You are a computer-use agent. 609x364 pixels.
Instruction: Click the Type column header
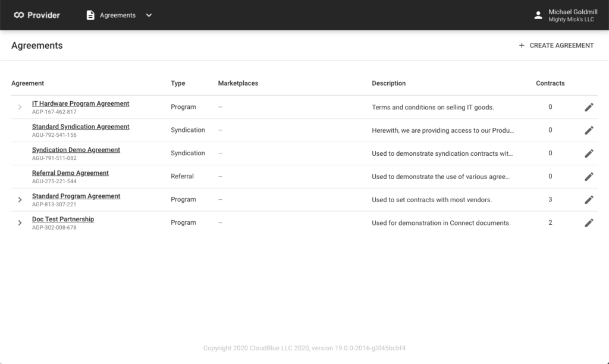(x=178, y=83)
